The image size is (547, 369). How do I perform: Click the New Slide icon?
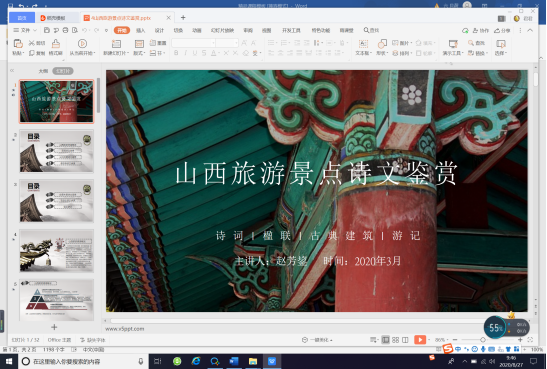116,44
